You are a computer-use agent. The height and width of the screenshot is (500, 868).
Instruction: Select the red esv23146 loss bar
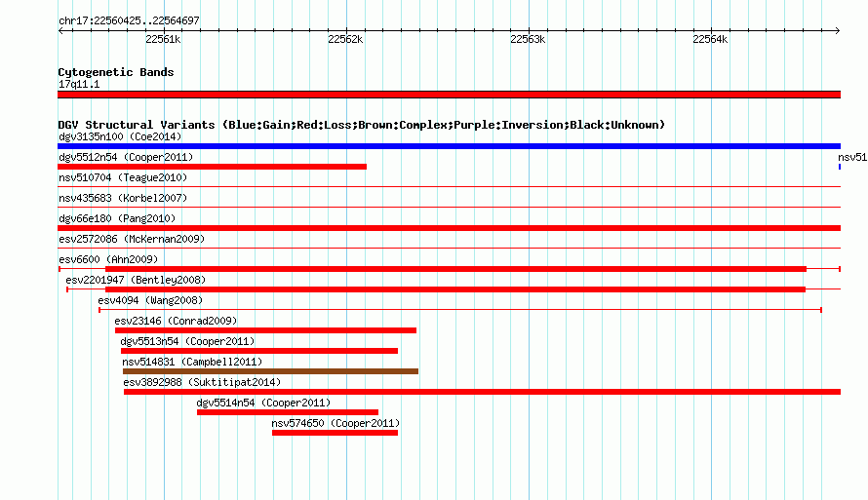point(265,330)
